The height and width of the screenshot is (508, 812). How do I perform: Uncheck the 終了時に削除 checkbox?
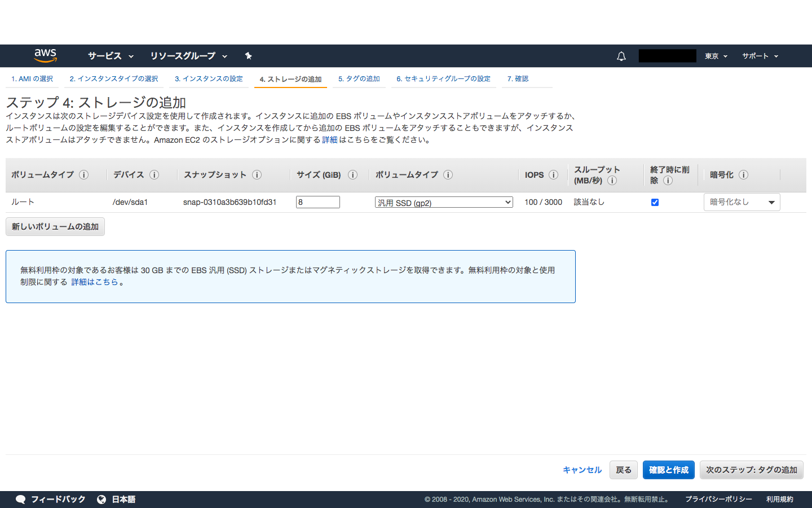655,202
